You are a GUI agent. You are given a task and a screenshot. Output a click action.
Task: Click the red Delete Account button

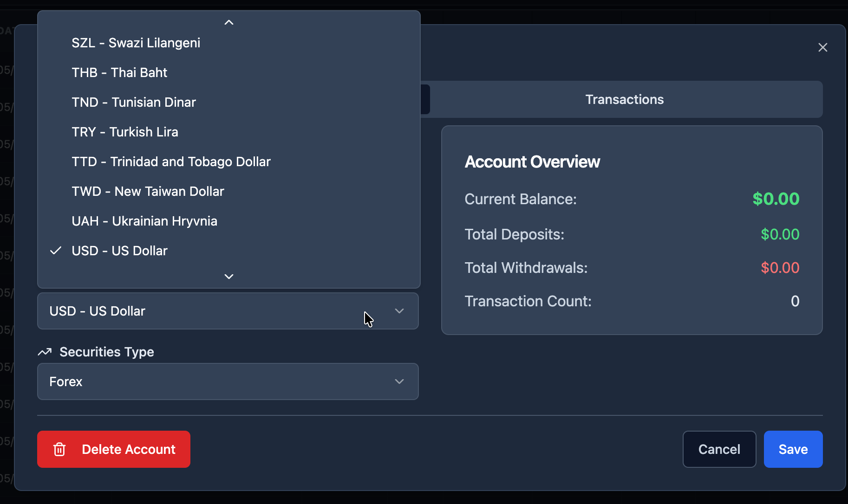(114, 449)
